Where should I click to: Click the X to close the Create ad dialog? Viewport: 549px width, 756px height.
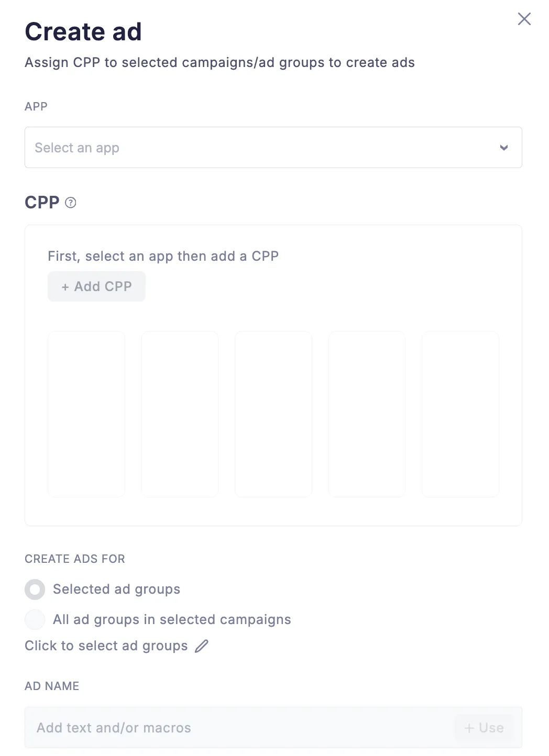(524, 19)
